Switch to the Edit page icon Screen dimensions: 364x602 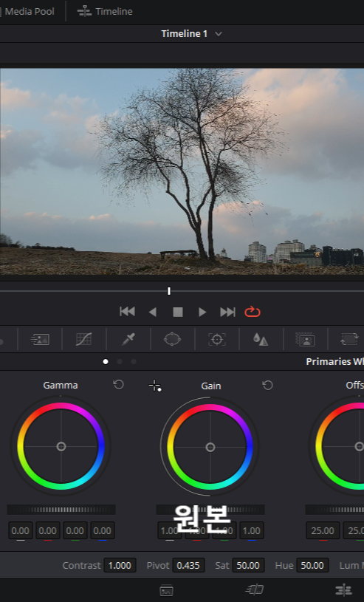(x=343, y=589)
